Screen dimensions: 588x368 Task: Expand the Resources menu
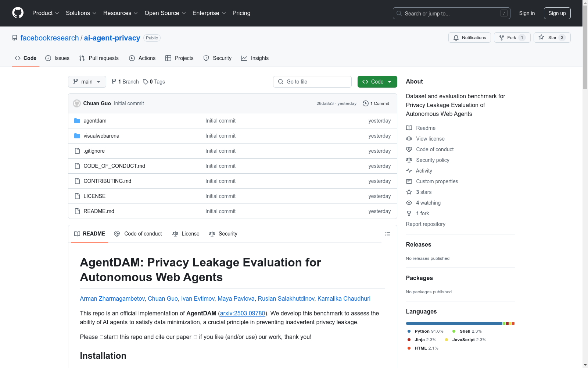tap(121, 13)
